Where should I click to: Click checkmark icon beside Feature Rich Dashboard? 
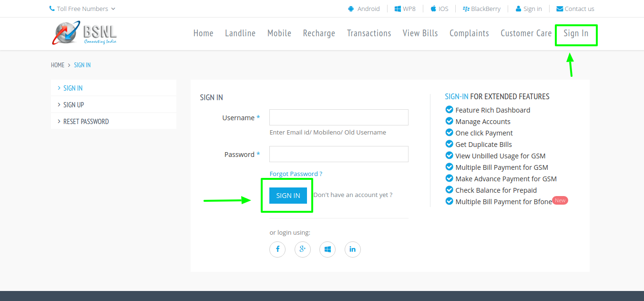click(x=449, y=110)
